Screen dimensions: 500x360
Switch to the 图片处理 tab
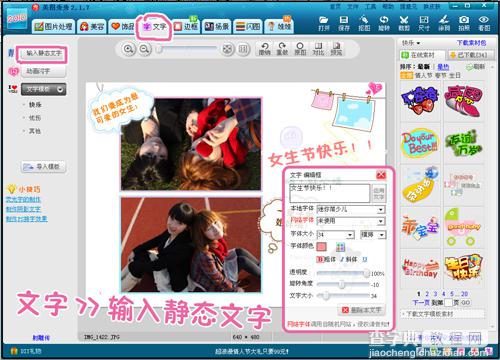54,26
